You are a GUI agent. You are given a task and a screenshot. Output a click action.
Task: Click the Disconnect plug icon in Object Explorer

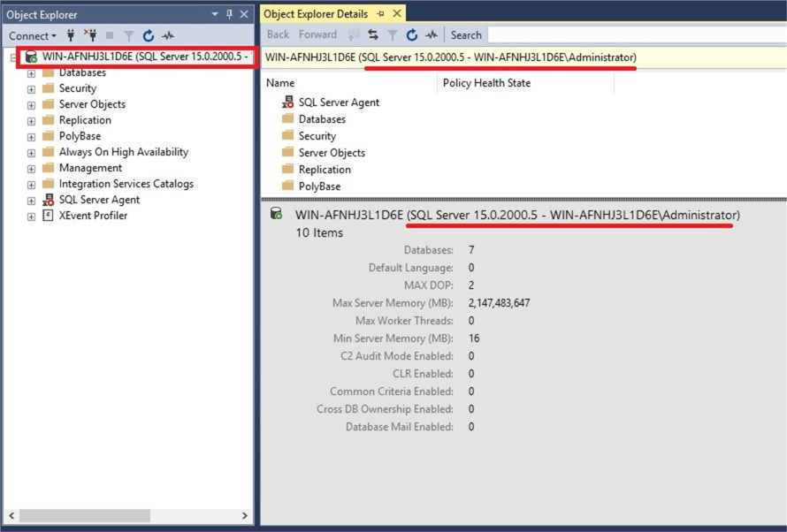(x=90, y=35)
